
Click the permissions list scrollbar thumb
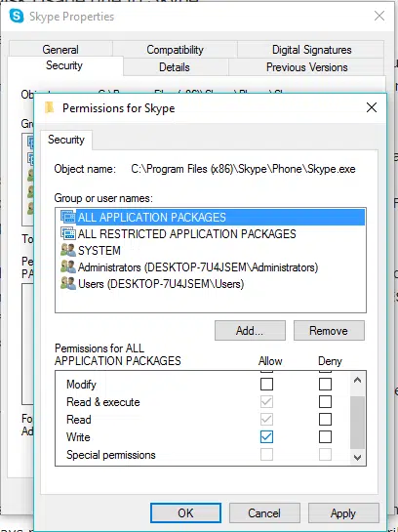(357, 422)
